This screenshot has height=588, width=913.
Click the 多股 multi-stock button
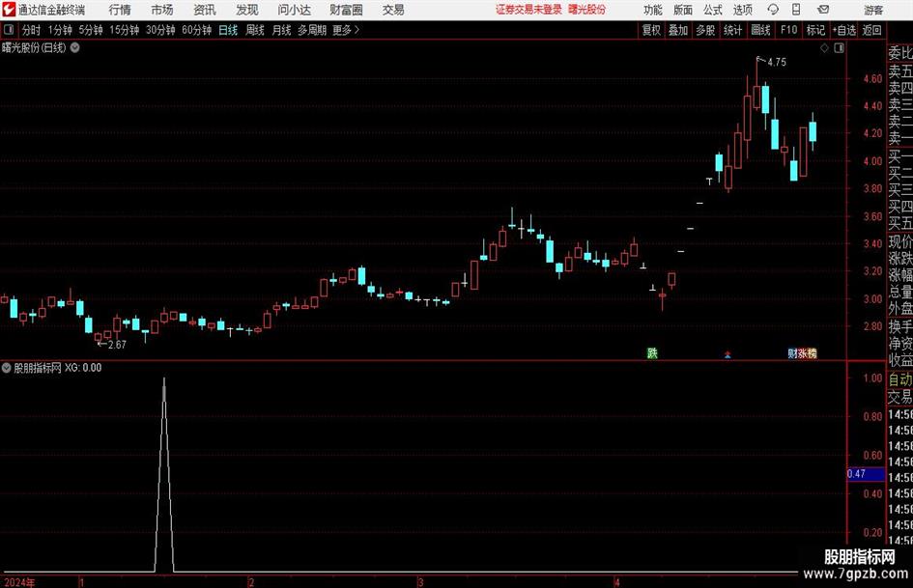705,30
